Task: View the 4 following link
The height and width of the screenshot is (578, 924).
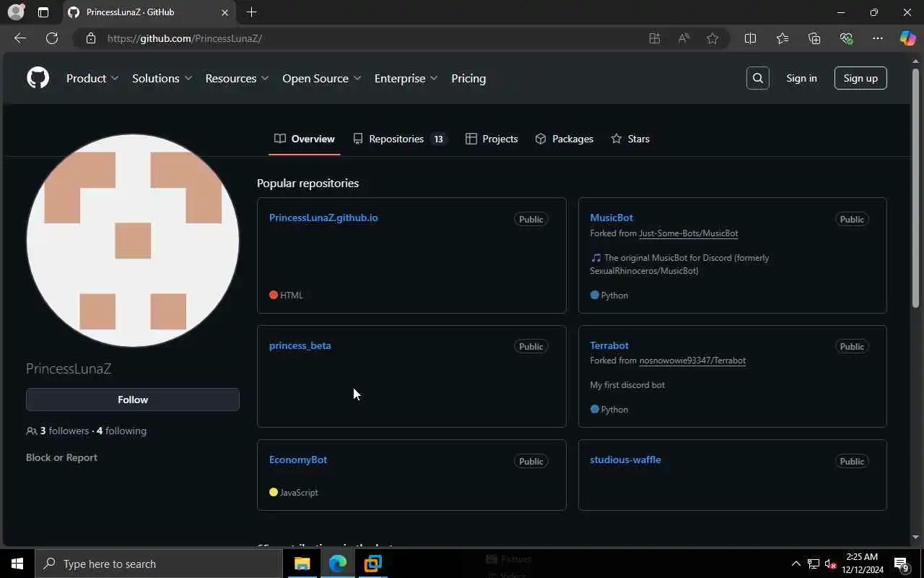Action: click(121, 431)
